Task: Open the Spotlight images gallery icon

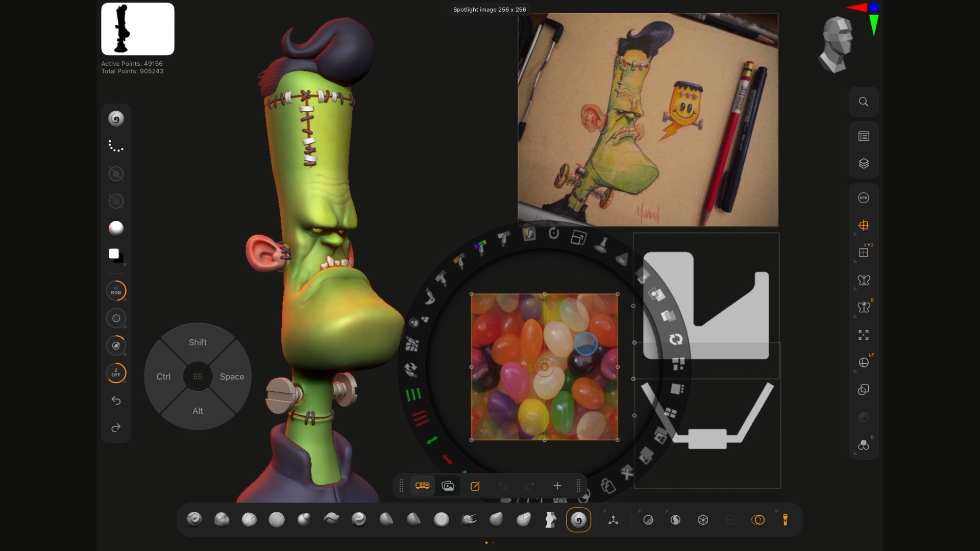Action: 448,486
